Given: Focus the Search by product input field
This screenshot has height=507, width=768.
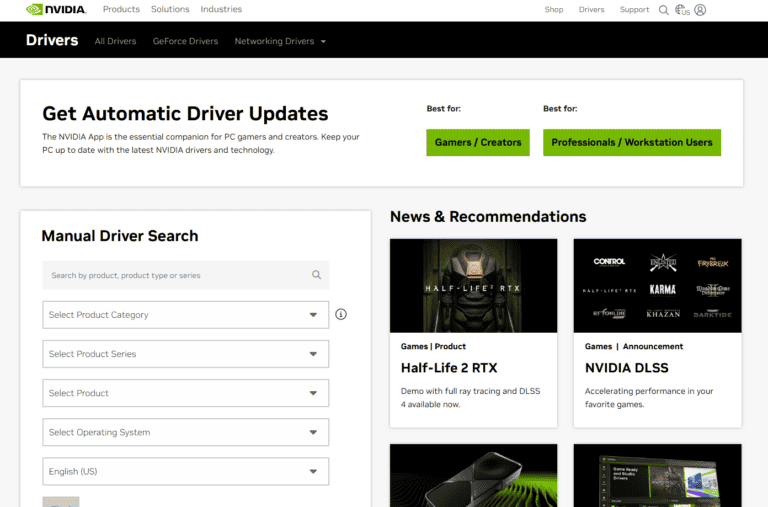Looking at the screenshot, I should pos(186,275).
